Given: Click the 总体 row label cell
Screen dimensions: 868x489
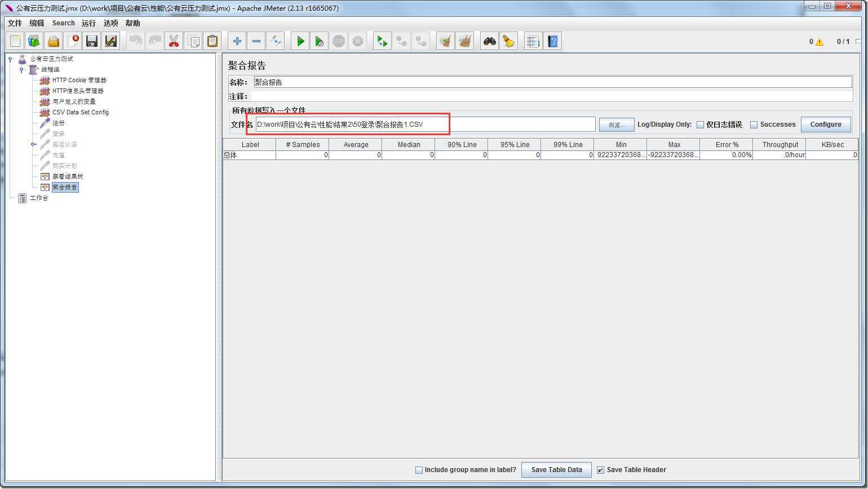Looking at the screenshot, I should pos(249,155).
